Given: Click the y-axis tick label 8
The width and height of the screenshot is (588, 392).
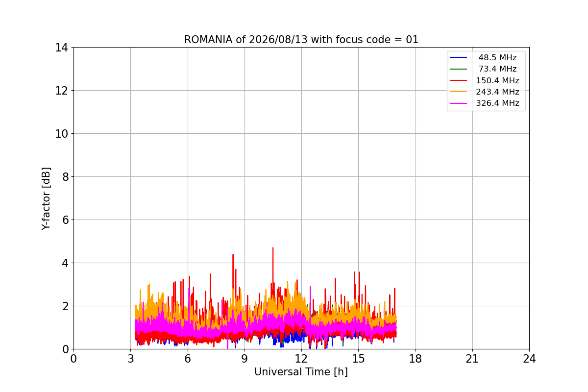Looking at the screenshot, I should (x=65, y=177).
